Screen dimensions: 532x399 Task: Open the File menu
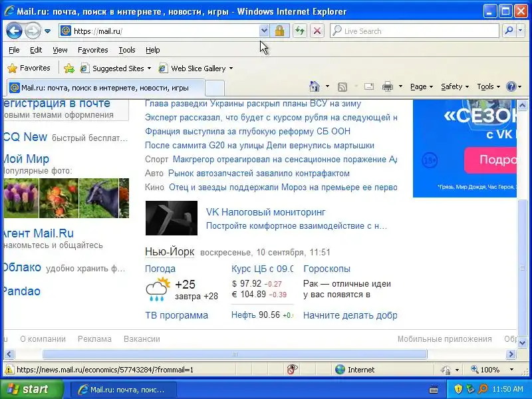14,51
